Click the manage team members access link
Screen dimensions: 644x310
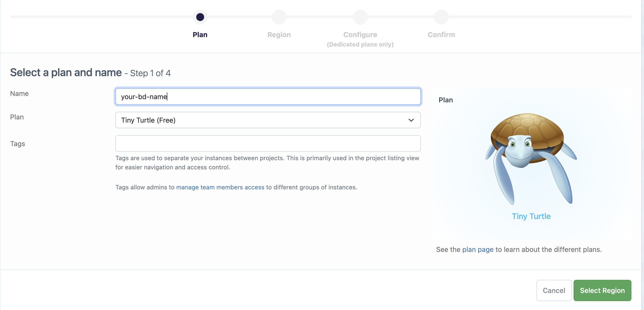[220, 187]
